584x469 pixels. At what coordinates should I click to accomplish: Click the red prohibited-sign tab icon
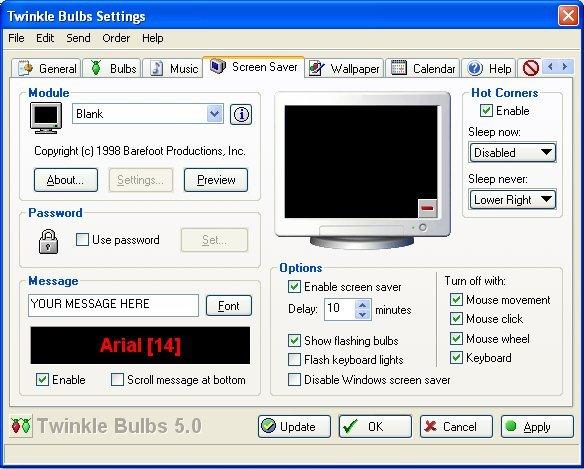(x=530, y=68)
